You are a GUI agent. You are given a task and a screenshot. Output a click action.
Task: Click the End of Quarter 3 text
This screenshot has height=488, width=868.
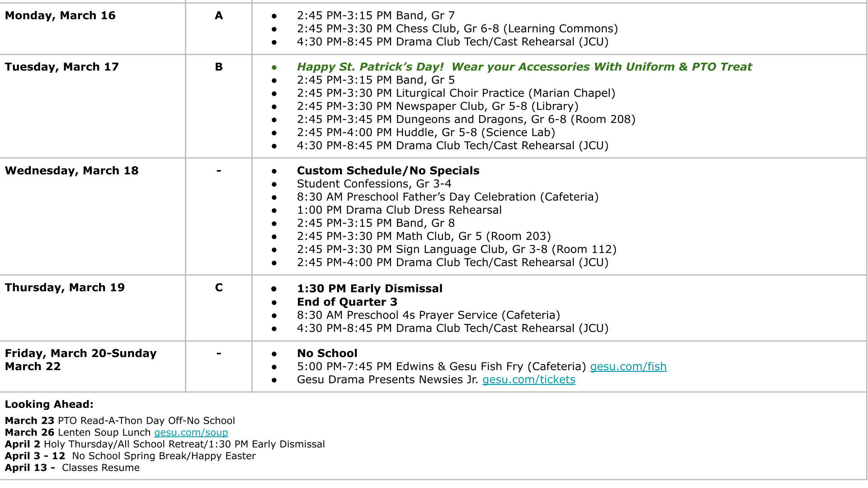tap(347, 302)
